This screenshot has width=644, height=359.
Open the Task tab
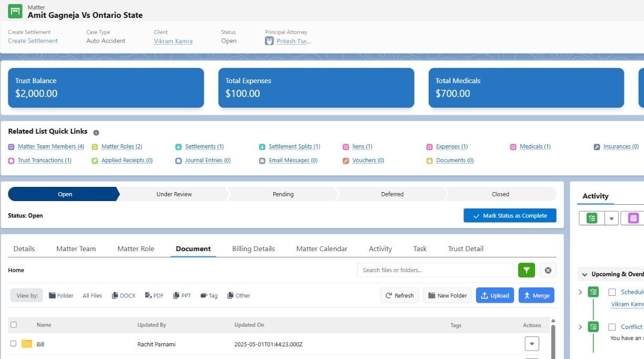coord(420,248)
